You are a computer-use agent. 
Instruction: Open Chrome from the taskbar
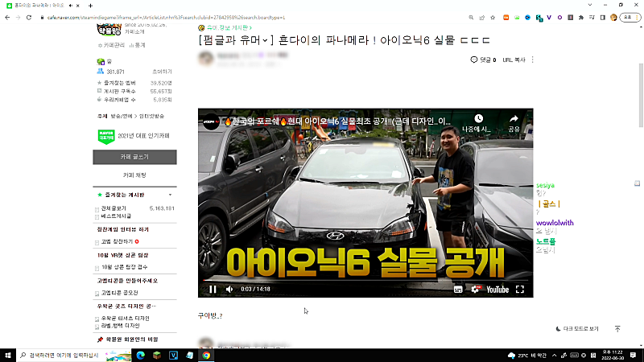click(x=206, y=356)
